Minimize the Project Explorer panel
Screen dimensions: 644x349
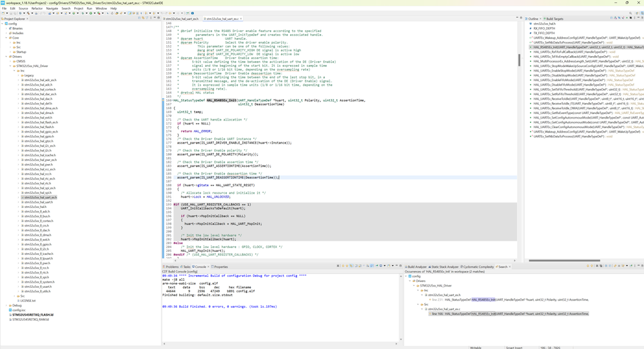pos(155,18)
